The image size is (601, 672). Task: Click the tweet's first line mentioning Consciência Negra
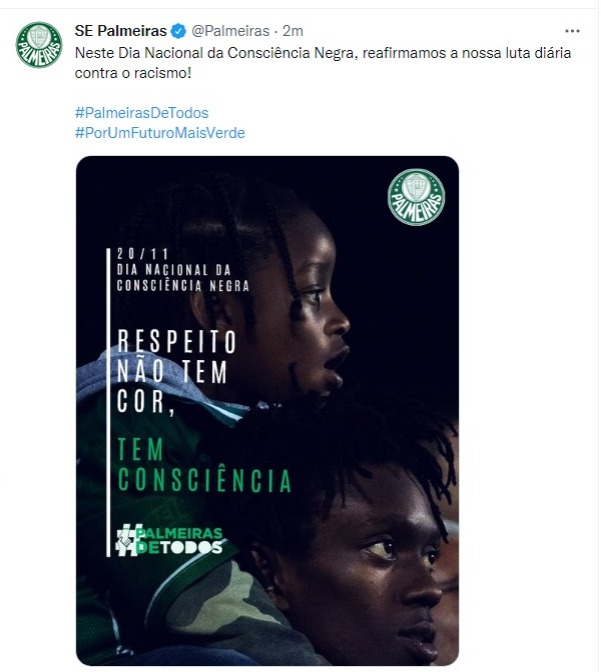(323, 53)
